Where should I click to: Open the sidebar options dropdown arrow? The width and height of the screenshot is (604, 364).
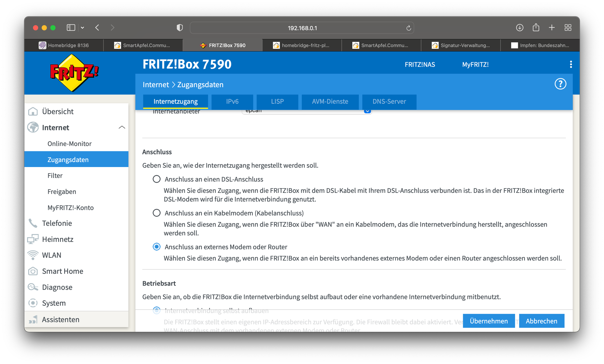[x=82, y=28]
